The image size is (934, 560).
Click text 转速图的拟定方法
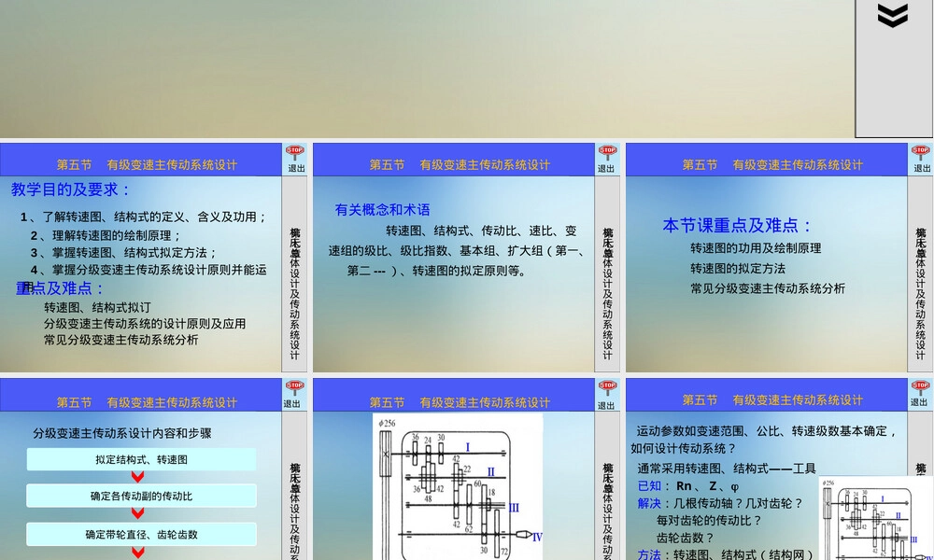pos(738,269)
